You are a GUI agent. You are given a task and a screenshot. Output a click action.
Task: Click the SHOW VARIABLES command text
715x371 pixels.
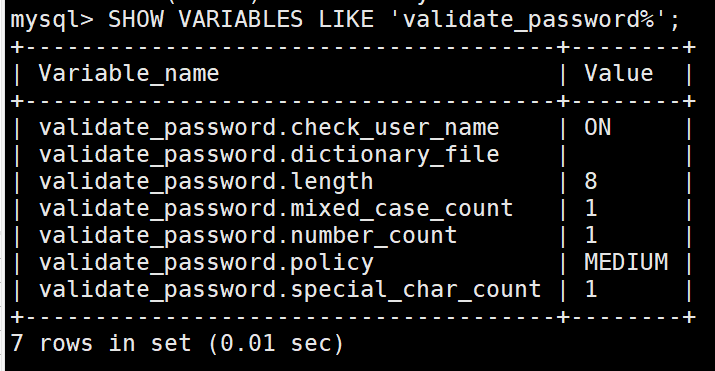pos(205,20)
